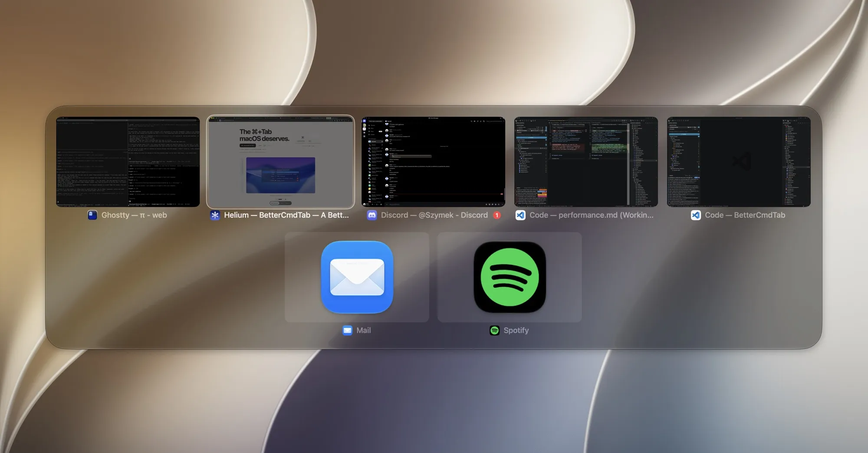Select the Ghostty terminal window thumbnail
The width and height of the screenshot is (868, 453).
128,162
